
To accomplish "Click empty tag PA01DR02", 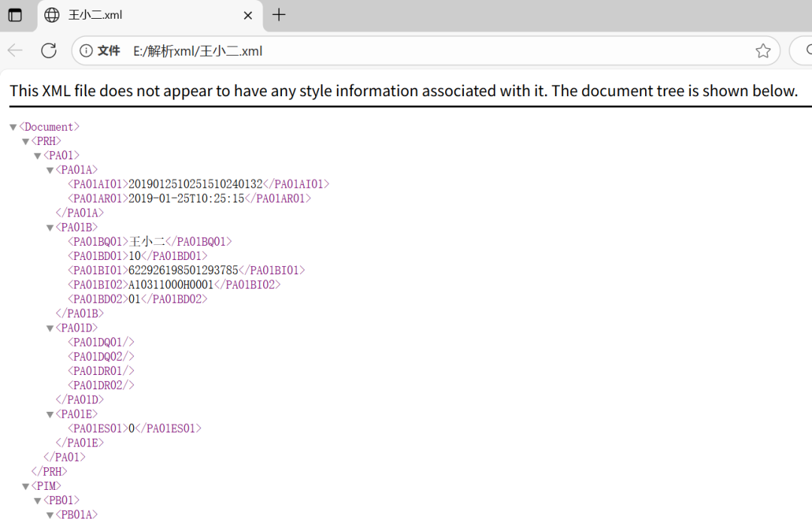I will 101,385.
